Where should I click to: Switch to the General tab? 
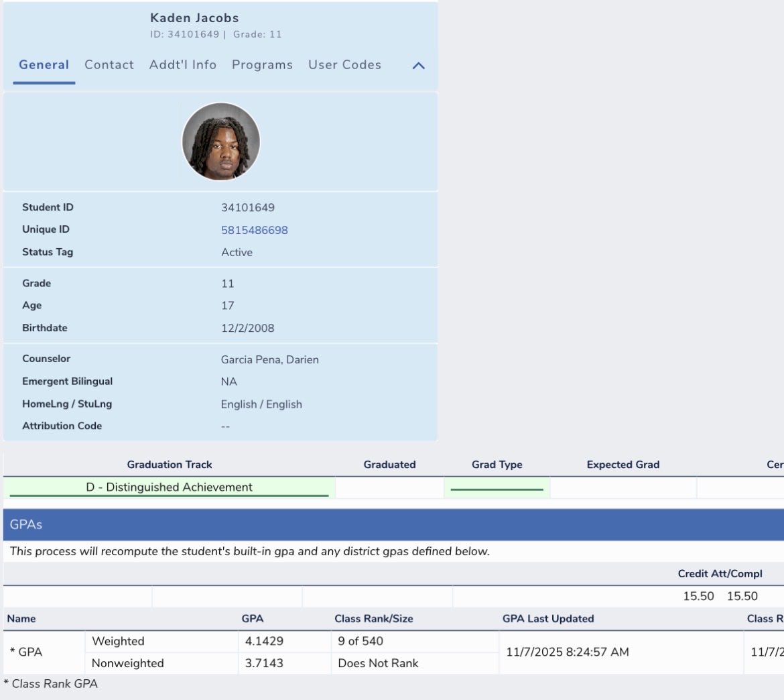pos(44,65)
